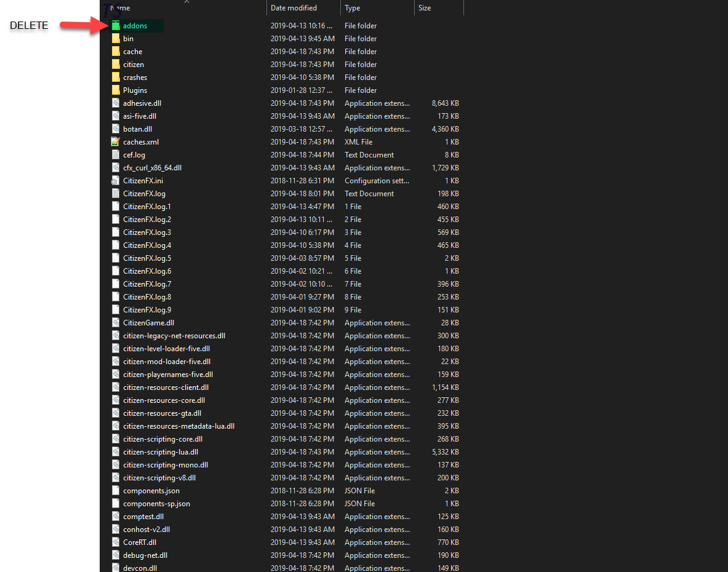Select the file name citizen-scripting-core.dll
728x572 pixels.
[x=163, y=439]
